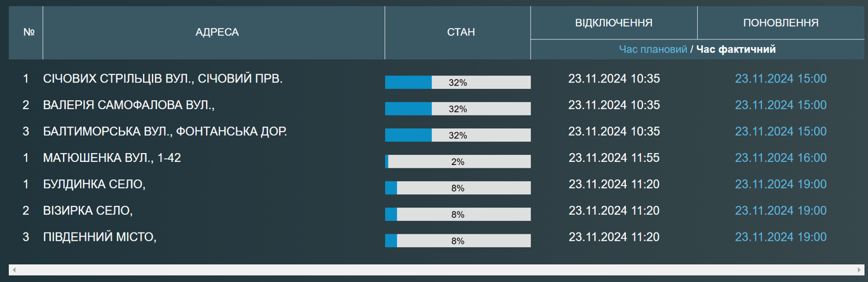Click the "АДРЕСА" column header
The height and width of the screenshot is (282, 868).
[217, 32]
